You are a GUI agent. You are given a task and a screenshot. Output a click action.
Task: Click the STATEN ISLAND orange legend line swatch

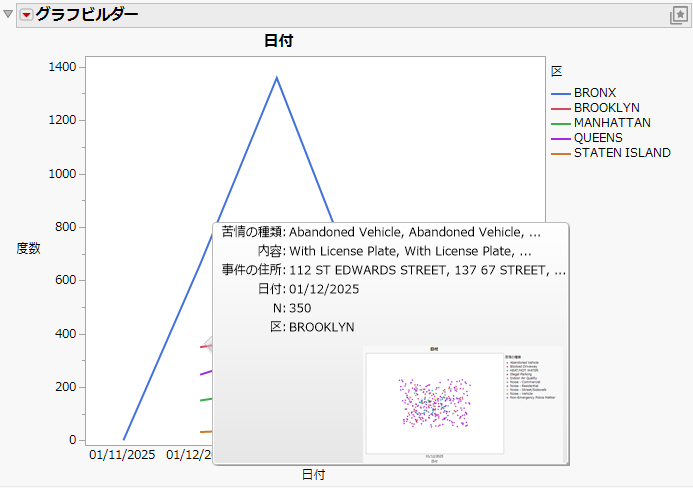[x=561, y=154]
